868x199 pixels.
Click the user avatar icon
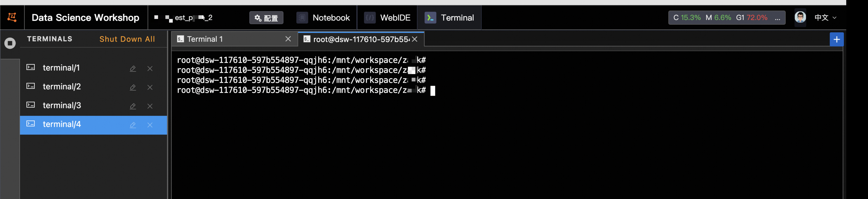800,17
